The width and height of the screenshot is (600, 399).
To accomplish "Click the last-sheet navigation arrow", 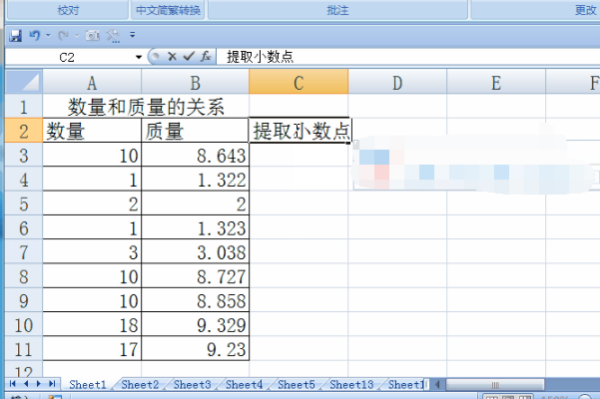I will coord(52,383).
